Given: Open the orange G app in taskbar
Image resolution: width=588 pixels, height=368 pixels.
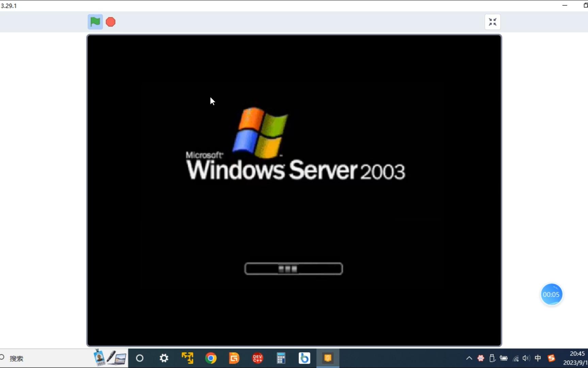Looking at the screenshot, I should pos(234,358).
